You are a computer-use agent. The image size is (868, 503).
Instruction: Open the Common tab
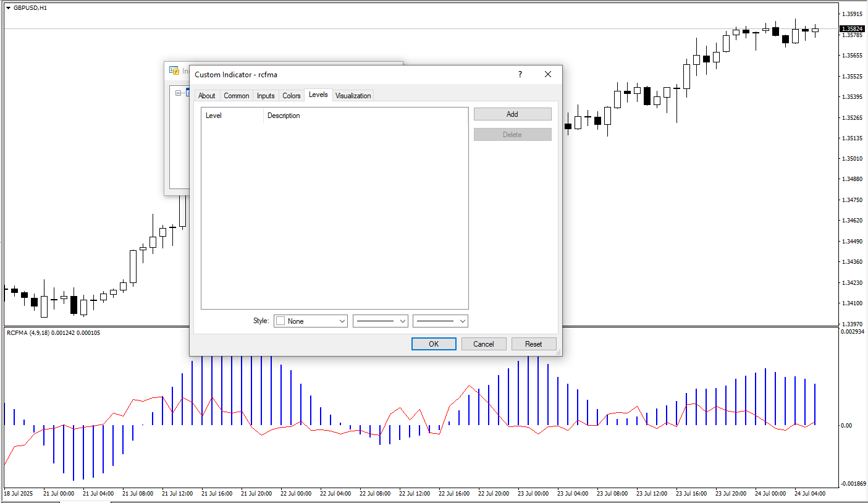[236, 96]
